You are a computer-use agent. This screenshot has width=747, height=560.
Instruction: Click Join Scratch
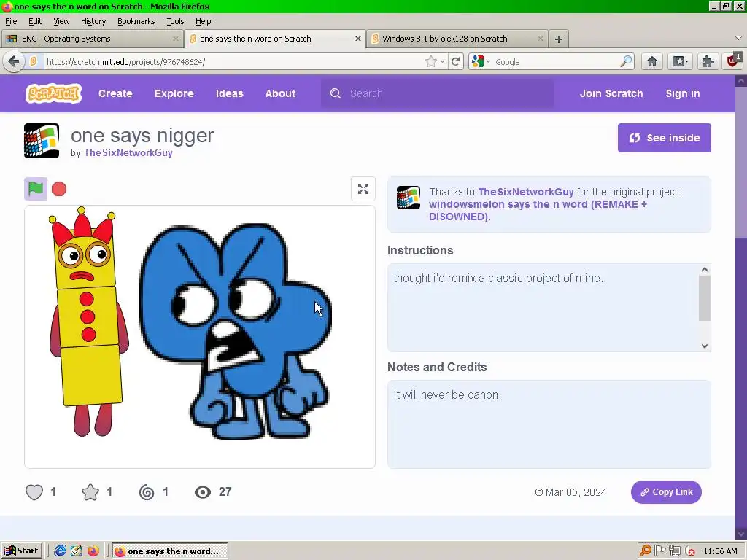[x=611, y=93]
